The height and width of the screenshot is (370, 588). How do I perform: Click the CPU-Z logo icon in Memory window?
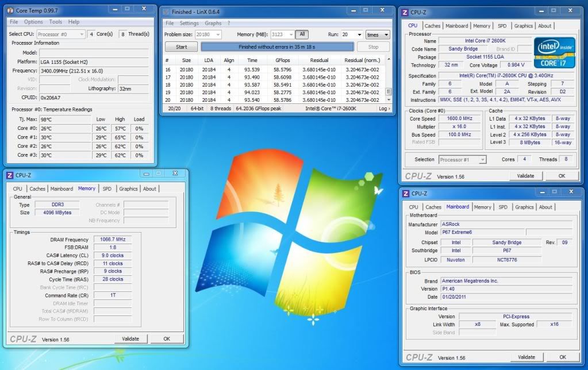[x=10, y=175]
